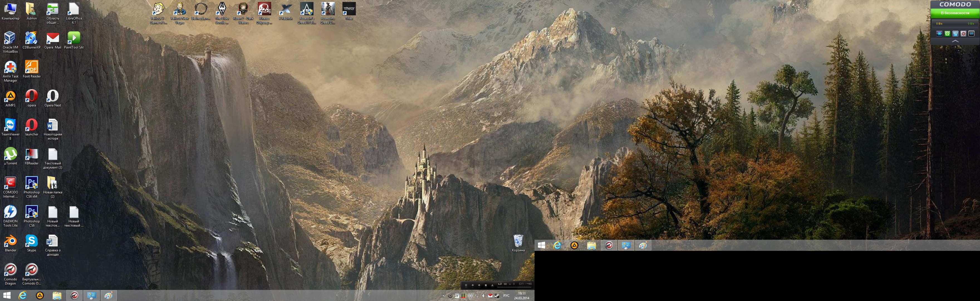Seek along the mini player progress bar
This screenshot has width=980, height=301.
click(x=514, y=287)
